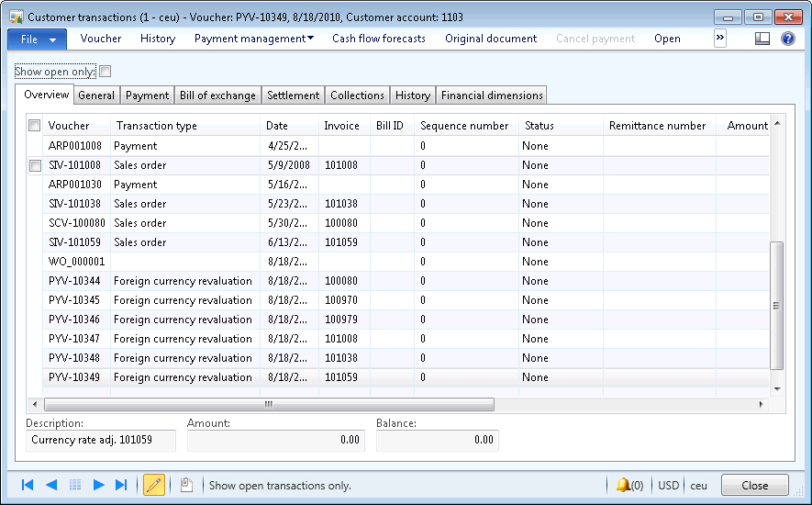Click the vertical scrollbar thumb
This screenshot has width=812, height=505.
click(777, 306)
